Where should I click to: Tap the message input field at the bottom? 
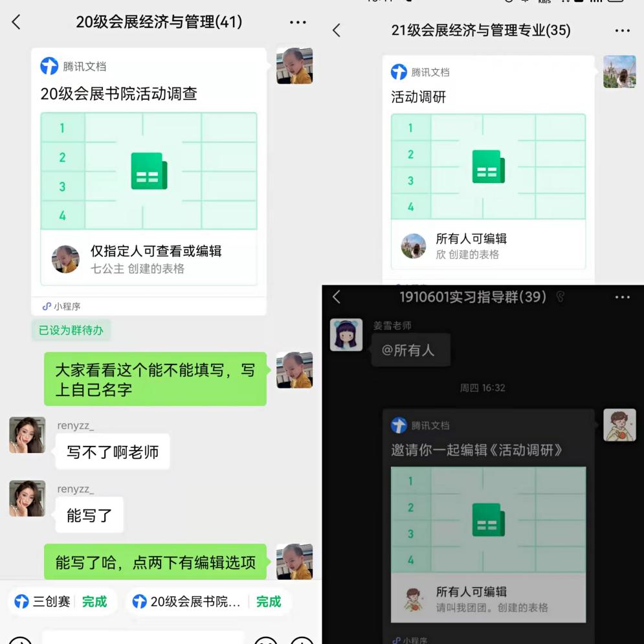tap(143, 638)
